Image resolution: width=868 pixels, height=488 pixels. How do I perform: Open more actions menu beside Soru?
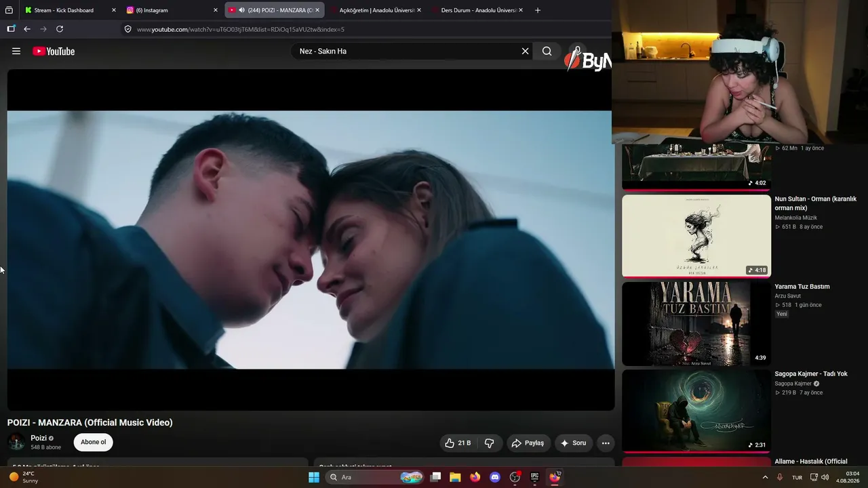pyautogui.click(x=606, y=443)
